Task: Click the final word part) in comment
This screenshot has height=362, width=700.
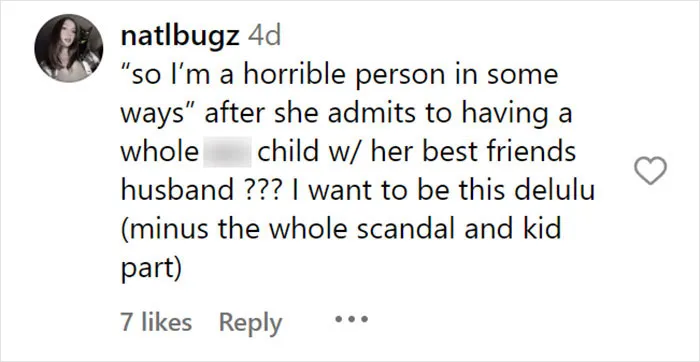Action: (151, 269)
